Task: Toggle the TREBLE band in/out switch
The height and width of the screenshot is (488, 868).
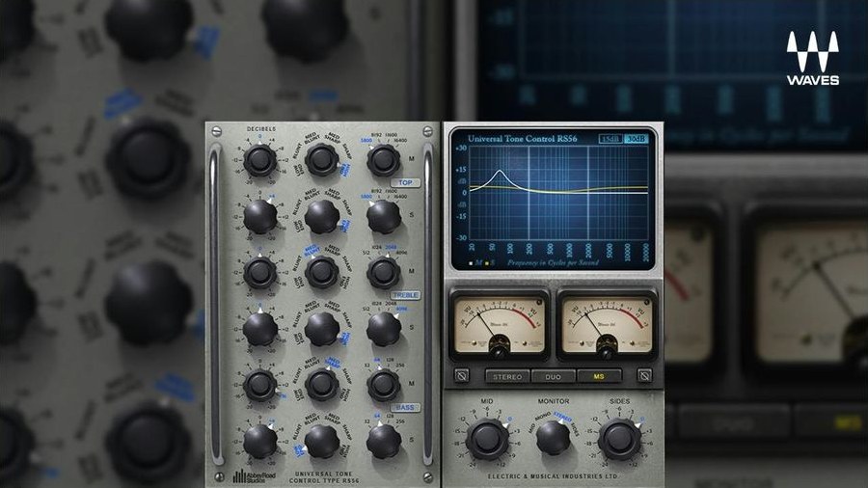Action: 405,295
